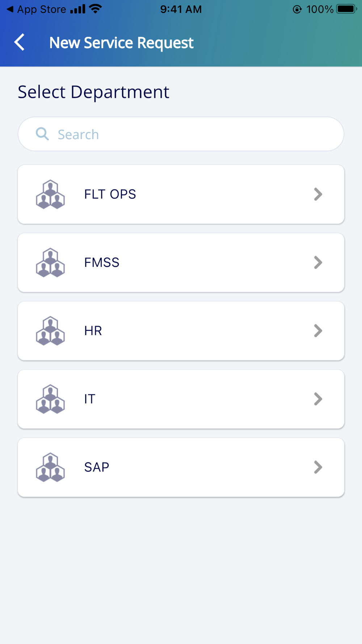Tap the back arrow in header

tap(20, 42)
